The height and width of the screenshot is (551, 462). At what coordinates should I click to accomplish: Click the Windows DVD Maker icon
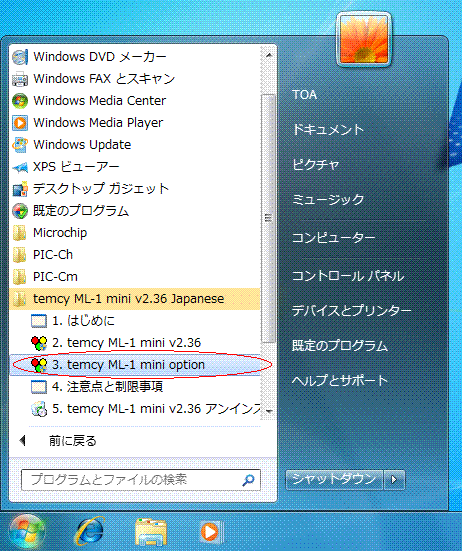coord(20,57)
